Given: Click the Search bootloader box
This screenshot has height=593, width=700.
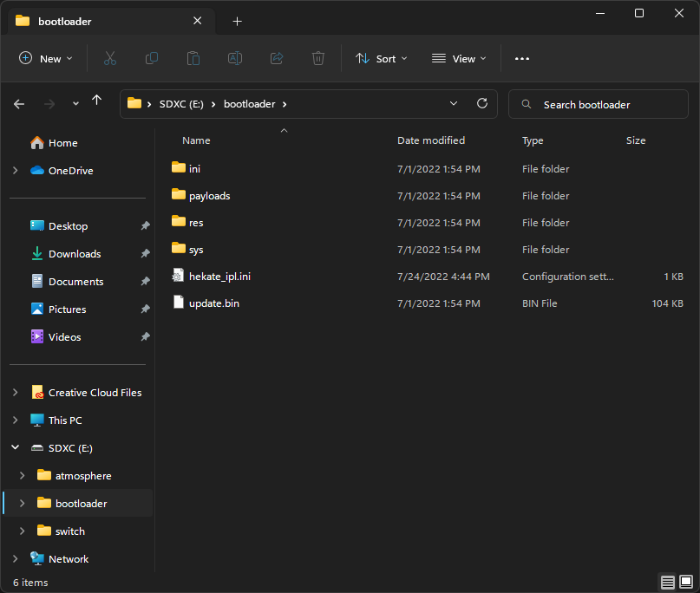Looking at the screenshot, I should tap(599, 103).
